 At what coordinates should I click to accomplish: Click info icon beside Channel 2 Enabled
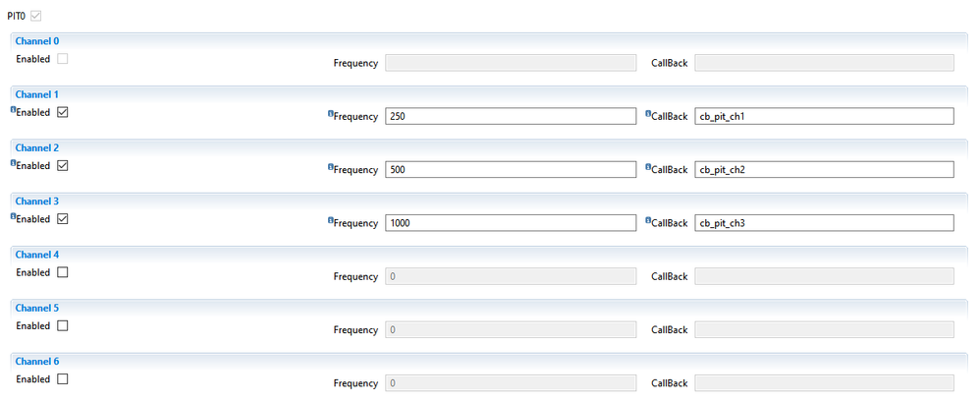coord(13,162)
